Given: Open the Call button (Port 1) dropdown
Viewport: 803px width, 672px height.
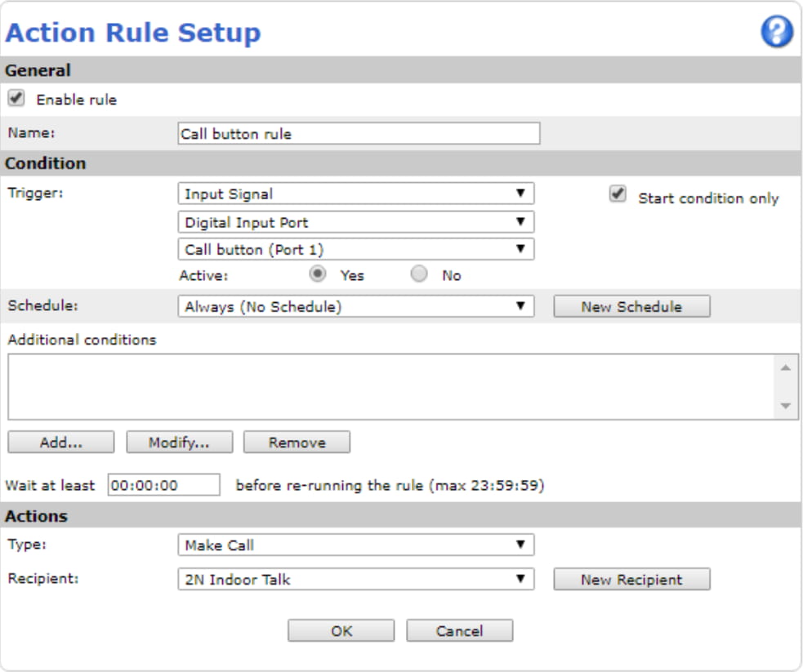Looking at the screenshot, I should coord(356,249).
